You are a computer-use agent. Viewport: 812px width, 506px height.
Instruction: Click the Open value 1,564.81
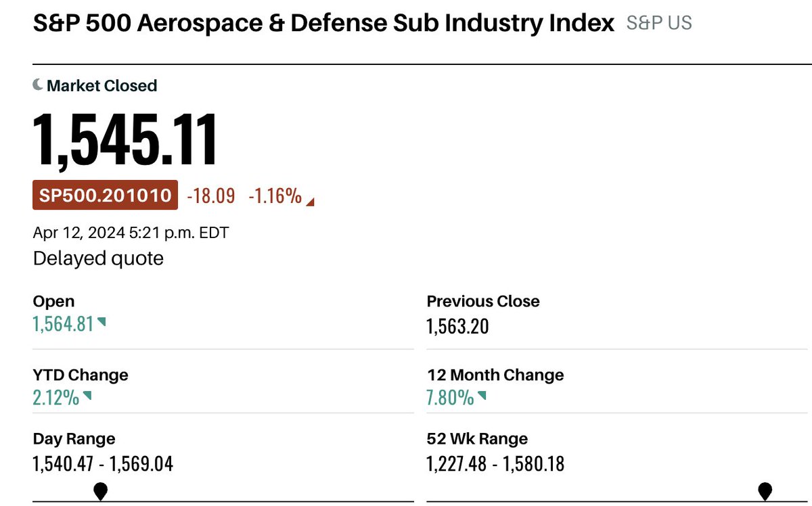click(x=63, y=325)
